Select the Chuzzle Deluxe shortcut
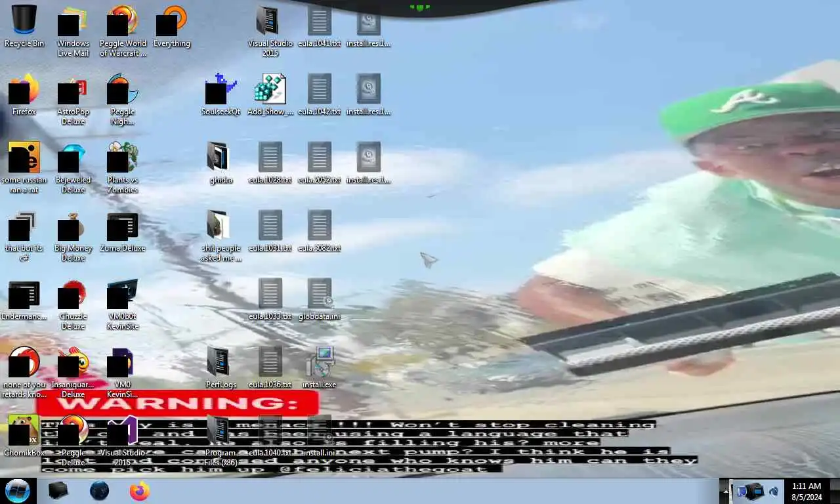Screen dimensions: 840x504 73,303
